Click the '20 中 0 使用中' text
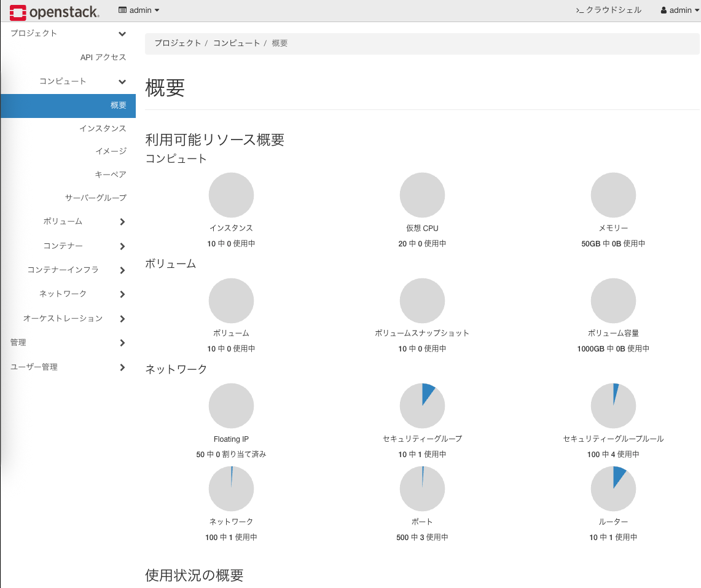This screenshot has width=701, height=588. pyautogui.click(x=422, y=244)
